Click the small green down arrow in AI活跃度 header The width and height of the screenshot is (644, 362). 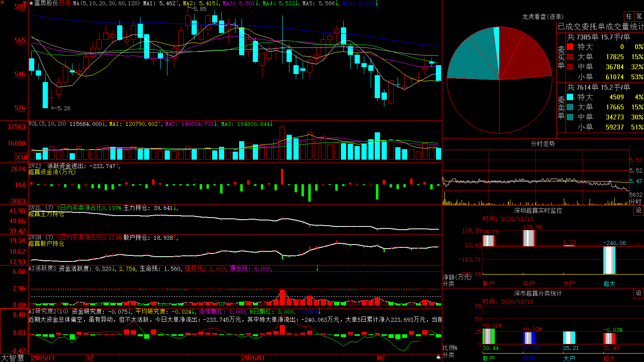(317, 268)
